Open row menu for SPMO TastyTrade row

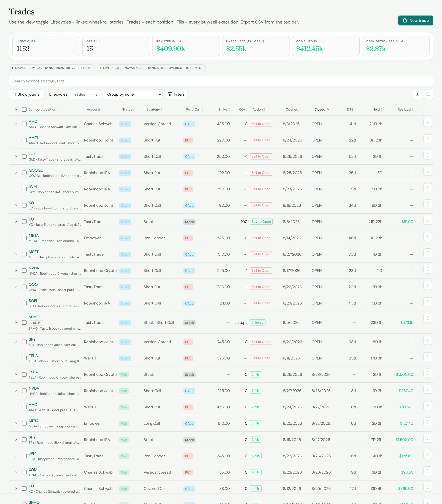(428, 318)
